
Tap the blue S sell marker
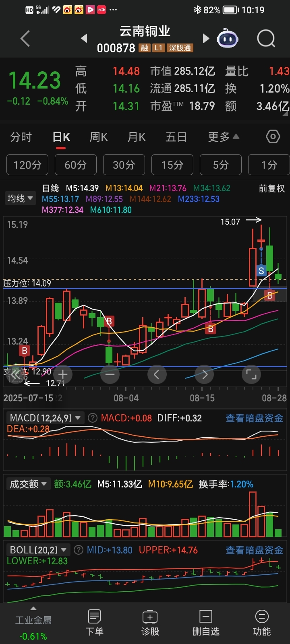tap(261, 270)
